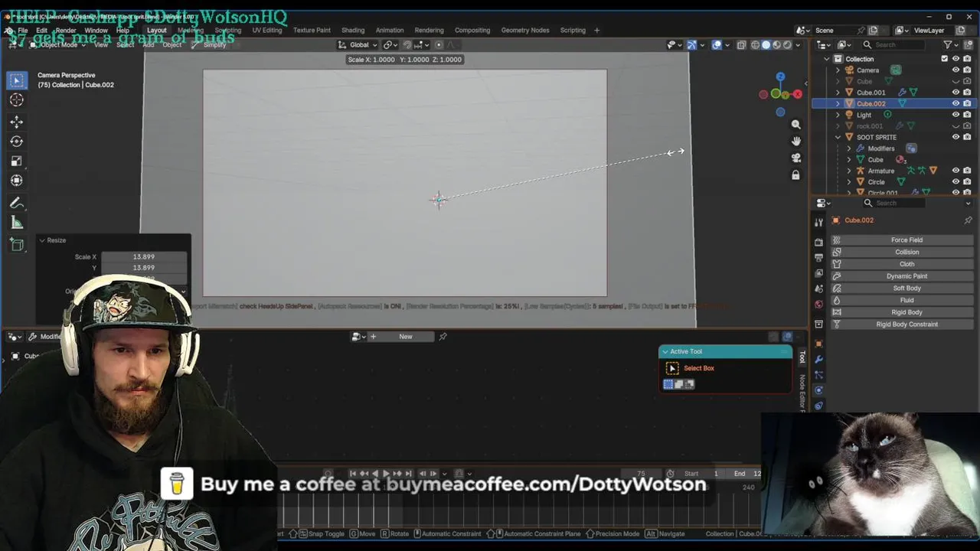Activate the Scale tool
The height and width of the screenshot is (551, 980).
[16, 161]
